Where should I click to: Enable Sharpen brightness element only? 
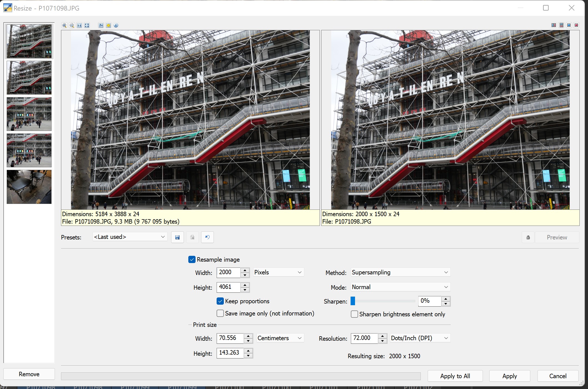(x=354, y=314)
